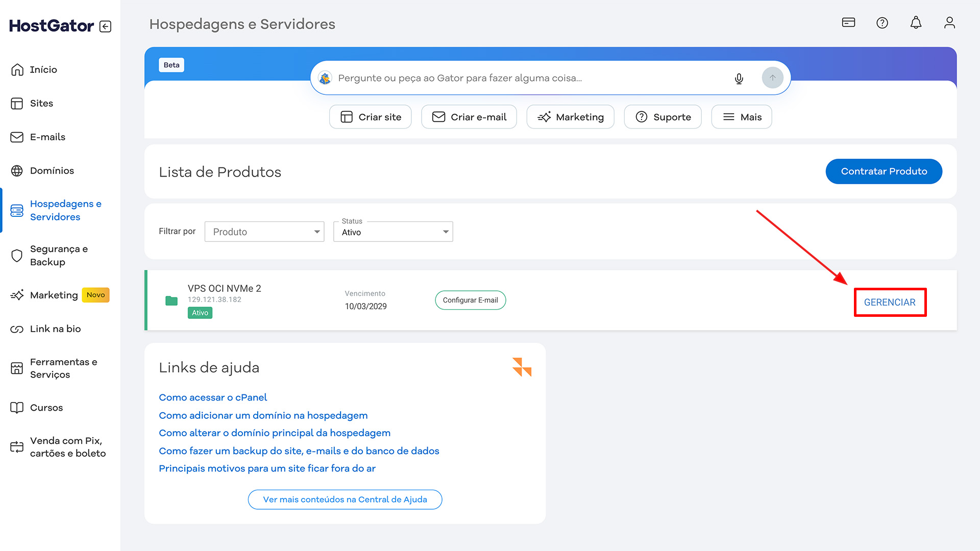The width and height of the screenshot is (980, 551).
Task: Click the Contratar Produto button
Action: pyautogui.click(x=884, y=171)
